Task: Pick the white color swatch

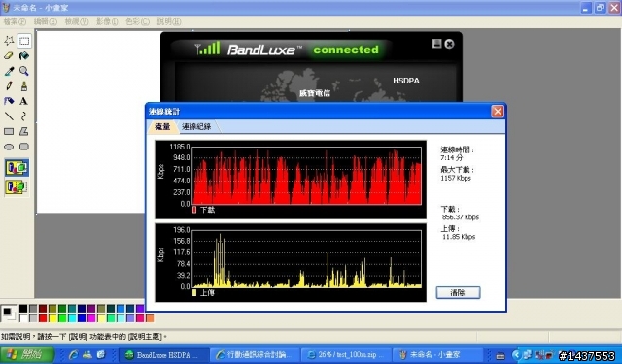Action: (23, 317)
